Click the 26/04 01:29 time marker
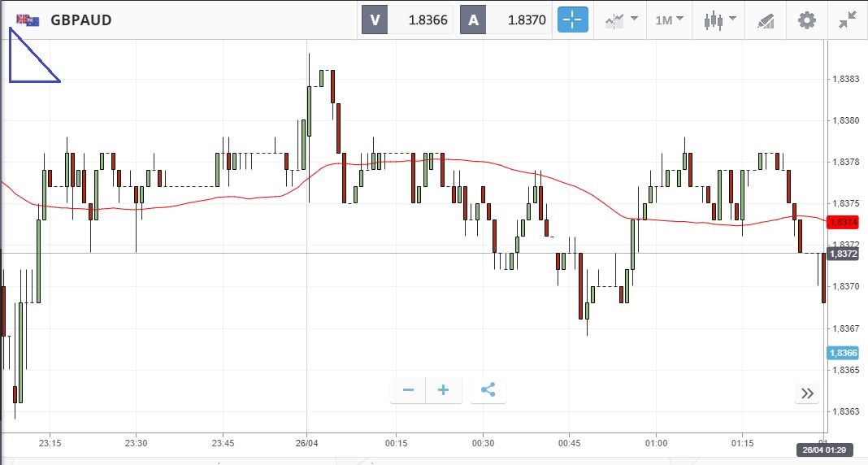The width and height of the screenshot is (868, 465). coord(824,450)
